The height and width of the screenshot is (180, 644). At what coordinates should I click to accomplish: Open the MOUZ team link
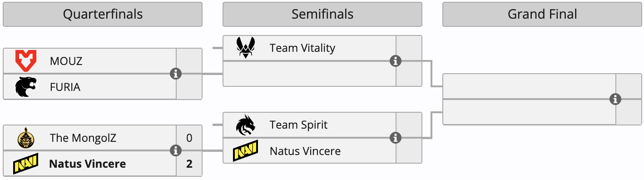click(66, 61)
